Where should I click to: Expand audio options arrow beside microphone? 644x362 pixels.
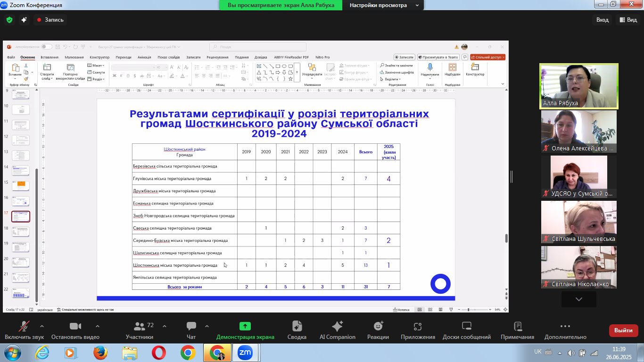tap(42, 326)
